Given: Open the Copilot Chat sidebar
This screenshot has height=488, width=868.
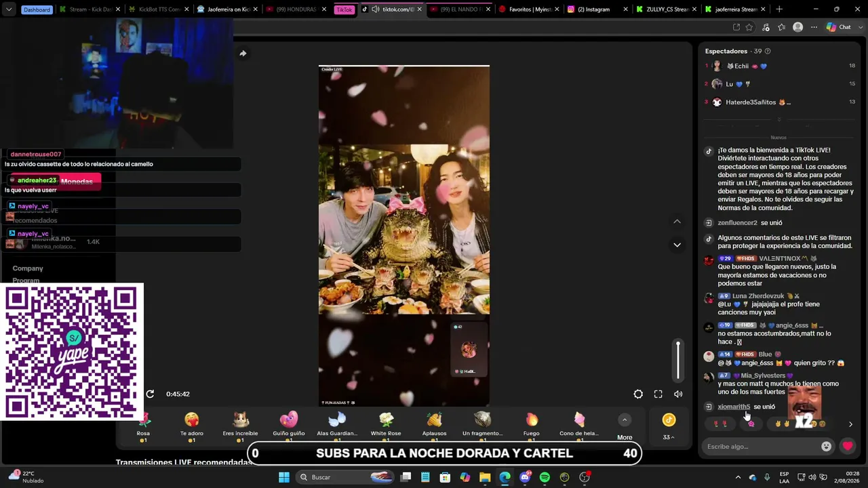Looking at the screenshot, I should pyautogui.click(x=839, y=27).
